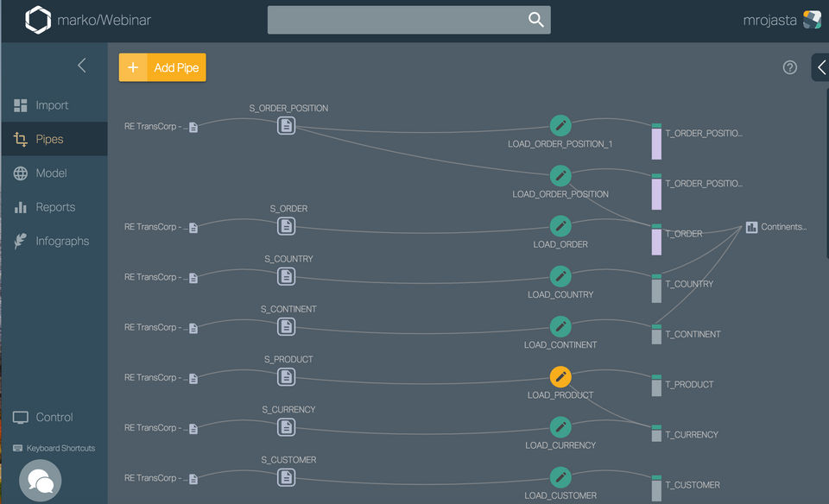This screenshot has width=829, height=504.
Task: Switch to Reports in the sidebar
Action: (55, 207)
